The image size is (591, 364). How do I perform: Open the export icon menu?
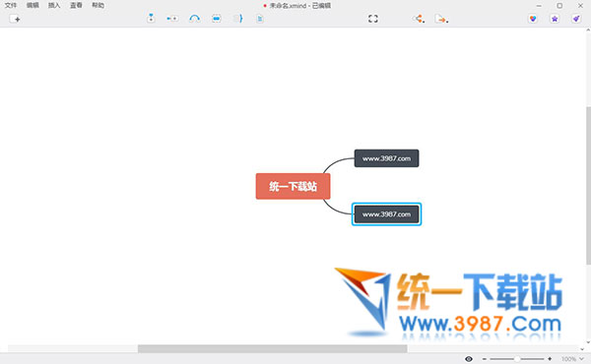tap(441, 19)
